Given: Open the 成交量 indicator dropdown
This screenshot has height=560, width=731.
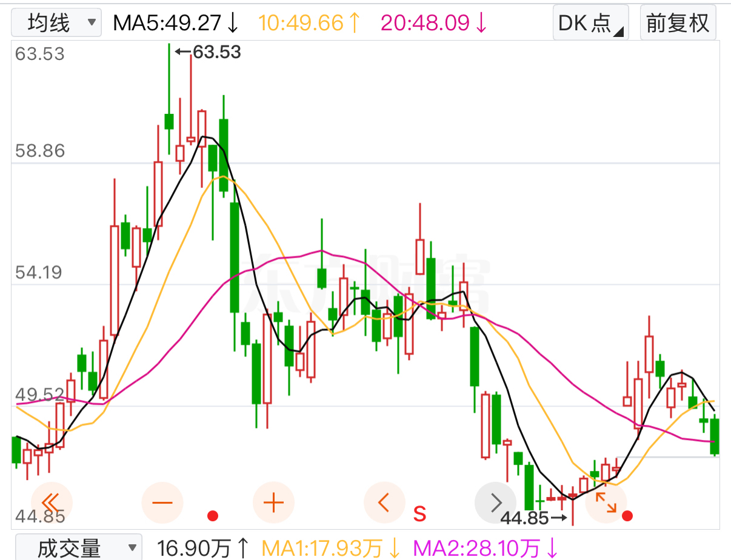Looking at the screenshot, I should pos(78,547).
